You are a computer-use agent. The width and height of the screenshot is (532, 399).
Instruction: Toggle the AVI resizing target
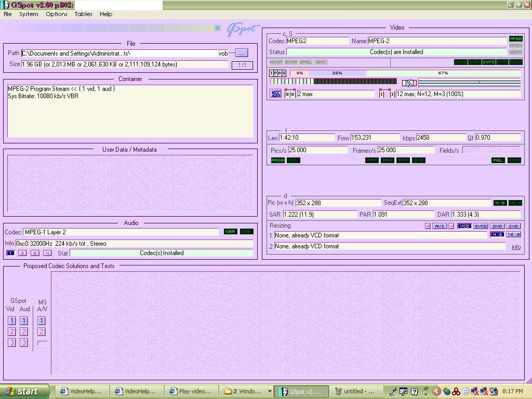tap(440, 226)
